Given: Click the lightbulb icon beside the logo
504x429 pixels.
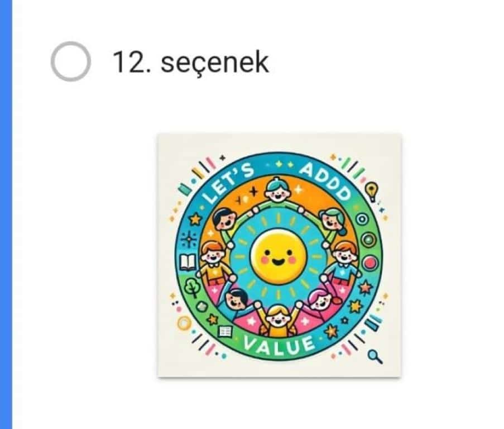Looking at the screenshot, I should [x=372, y=192].
